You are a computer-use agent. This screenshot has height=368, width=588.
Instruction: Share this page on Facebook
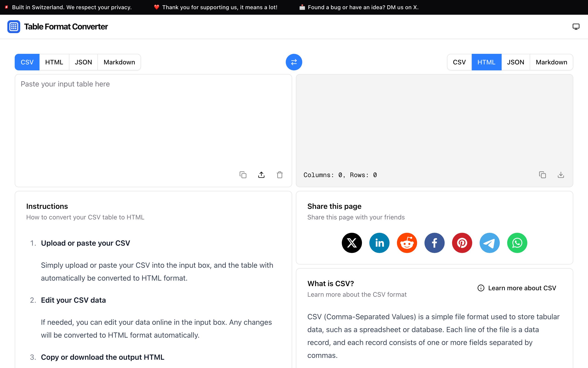[x=434, y=243]
